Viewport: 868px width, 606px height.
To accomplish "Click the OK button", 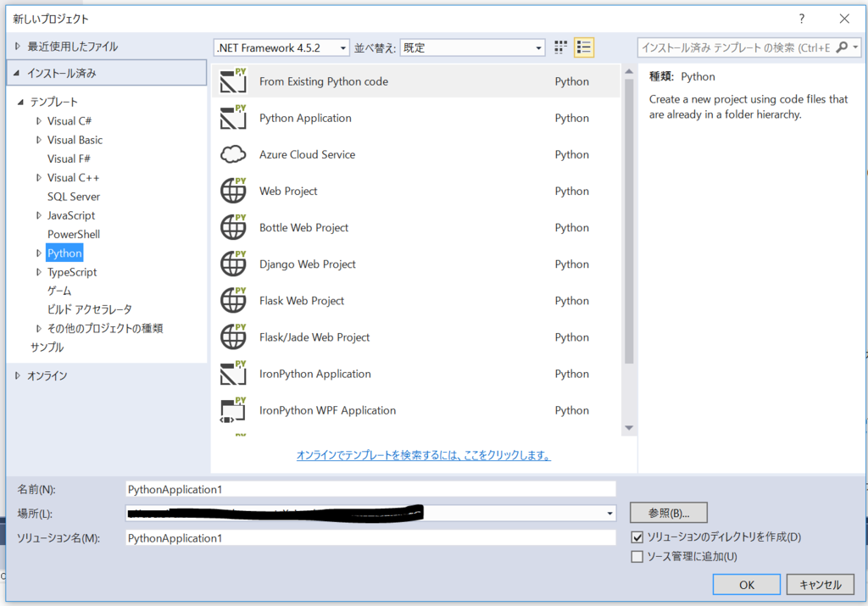I will point(746,585).
